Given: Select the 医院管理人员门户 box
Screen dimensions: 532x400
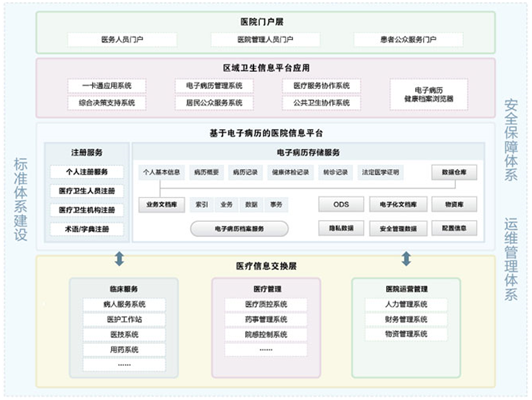Looking at the screenshot, I should pos(265,40).
